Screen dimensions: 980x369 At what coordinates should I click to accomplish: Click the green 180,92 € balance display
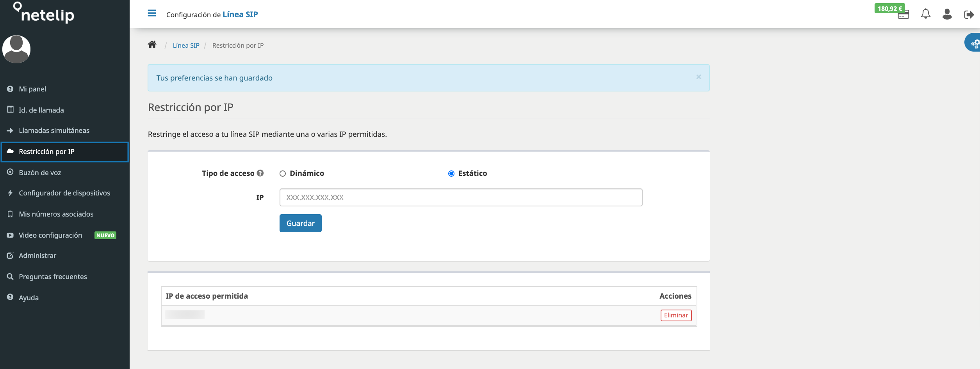tap(891, 7)
